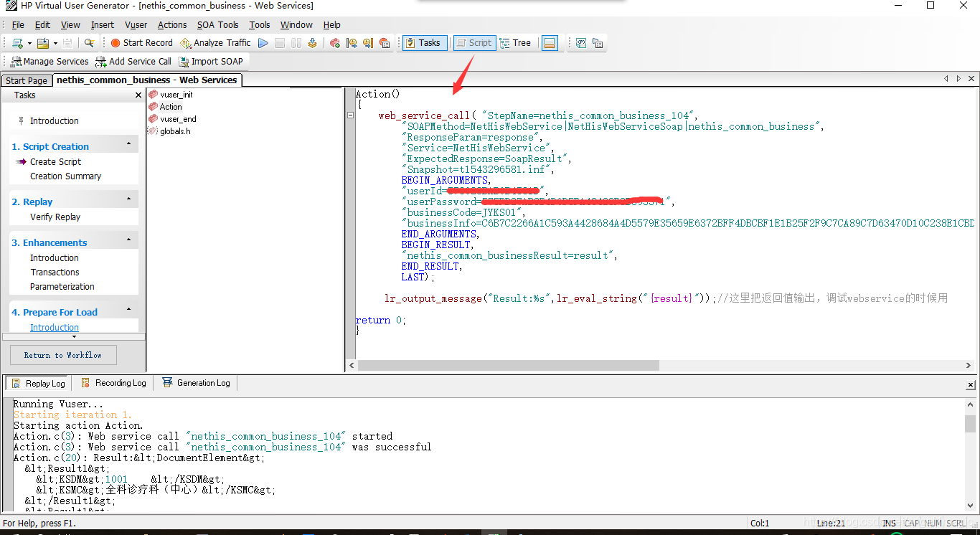
Task: Open Introduction item in Tasks pane
Action: (55, 121)
